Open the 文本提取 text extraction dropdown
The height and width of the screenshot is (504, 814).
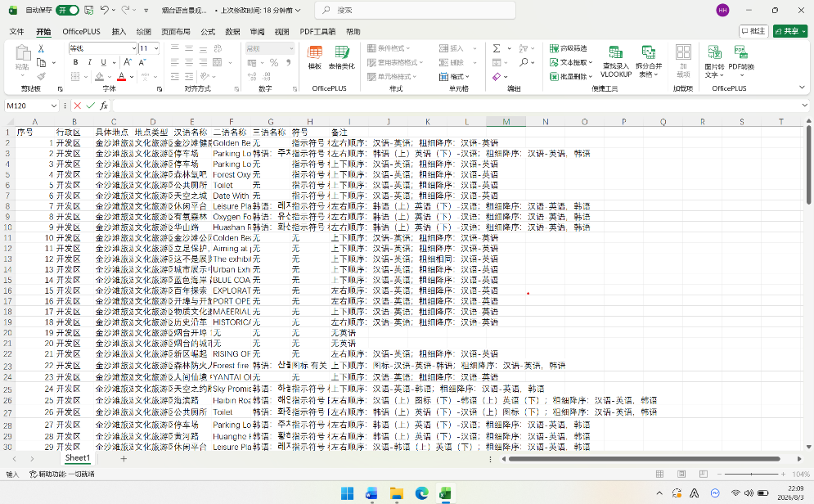[571, 62]
